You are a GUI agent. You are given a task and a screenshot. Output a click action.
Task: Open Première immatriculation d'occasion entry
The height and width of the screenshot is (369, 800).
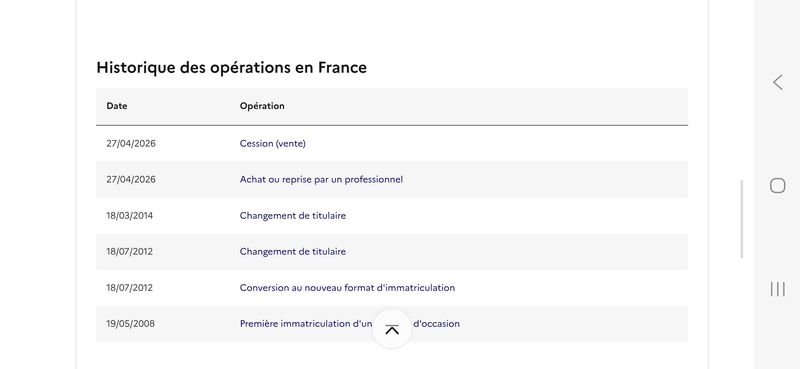(349, 324)
